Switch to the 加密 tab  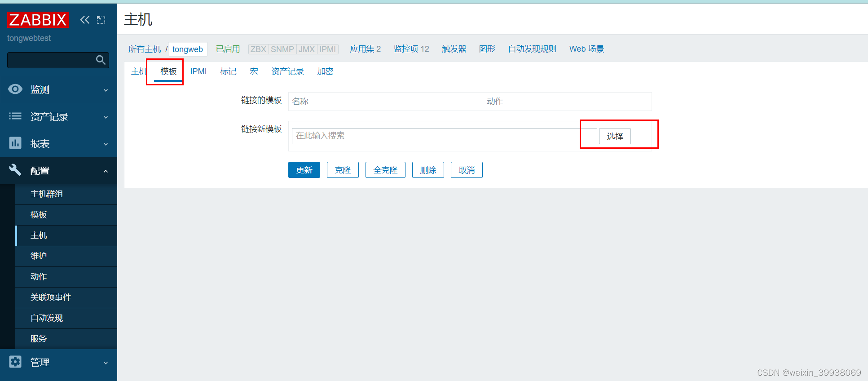tap(325, 71)
